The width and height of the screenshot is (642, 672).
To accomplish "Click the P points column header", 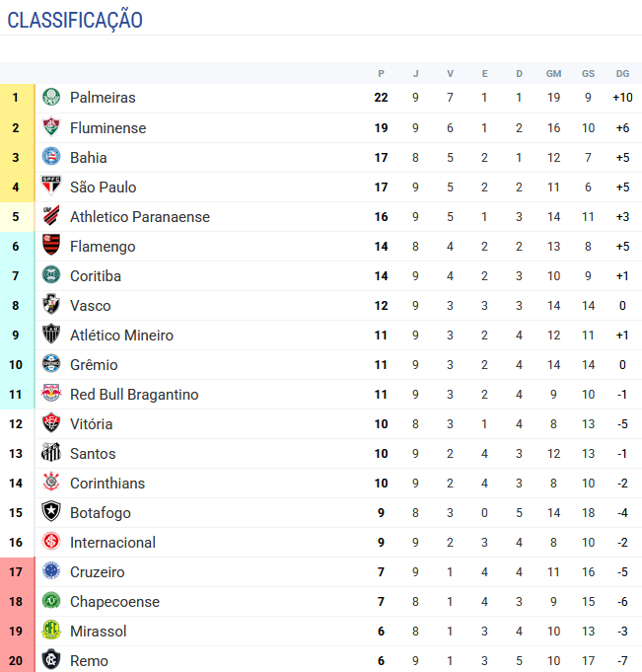I will 382,74.
